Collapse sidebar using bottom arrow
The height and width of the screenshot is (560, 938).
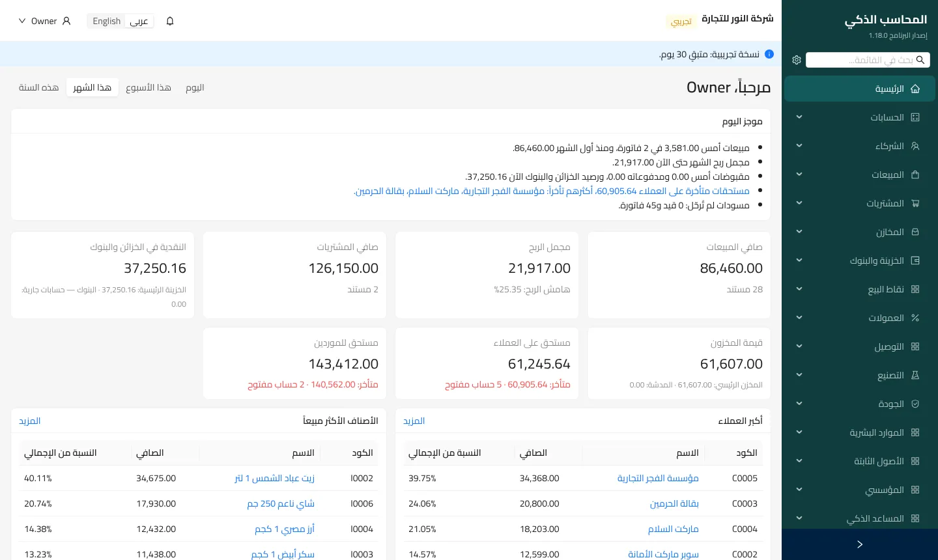[x=860, y=544]
